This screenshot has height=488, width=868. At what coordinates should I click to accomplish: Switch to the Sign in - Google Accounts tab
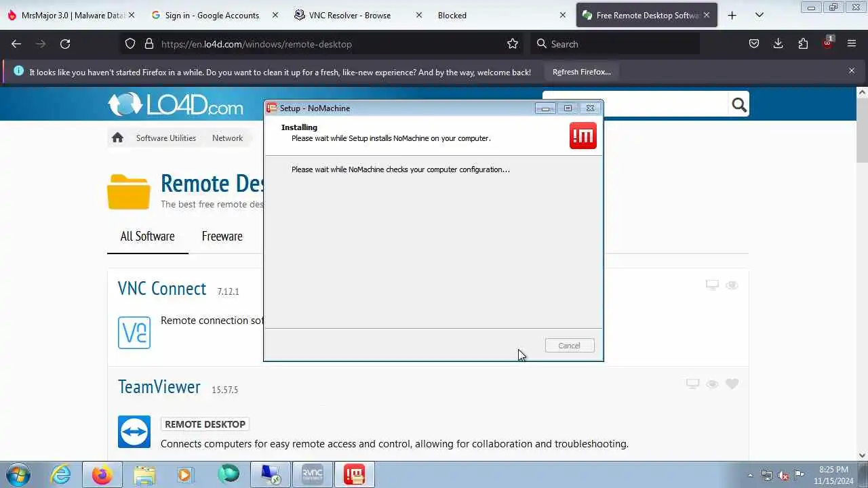tap(212, 15)
